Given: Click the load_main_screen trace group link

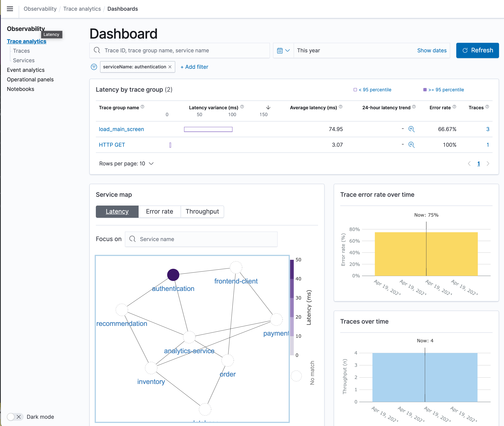Looking at the screenshot, I should [121, 129].
